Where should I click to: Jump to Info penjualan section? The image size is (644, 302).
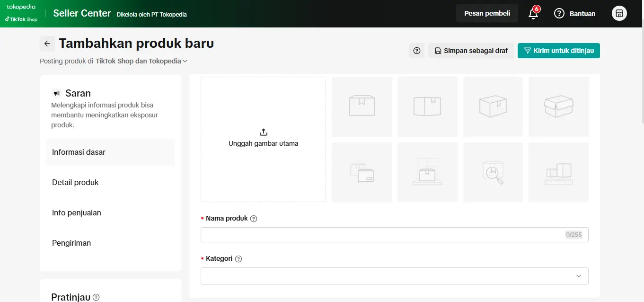click(77, 213)
